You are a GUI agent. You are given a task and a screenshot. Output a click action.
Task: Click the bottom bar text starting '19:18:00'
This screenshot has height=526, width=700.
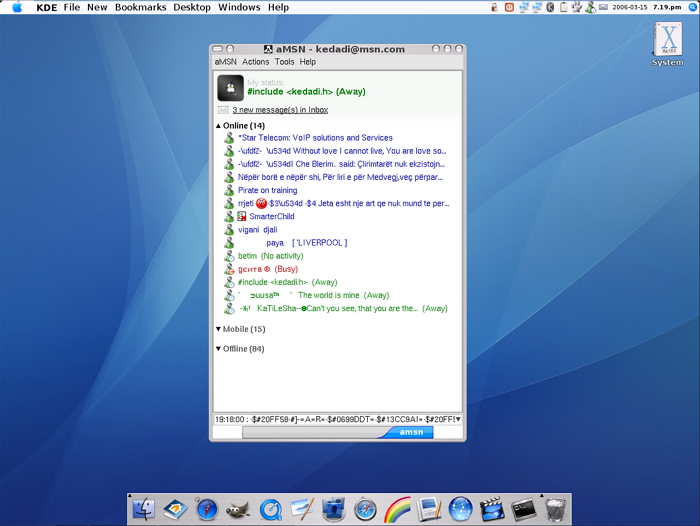pyautogui.click(x=334, y=419)
